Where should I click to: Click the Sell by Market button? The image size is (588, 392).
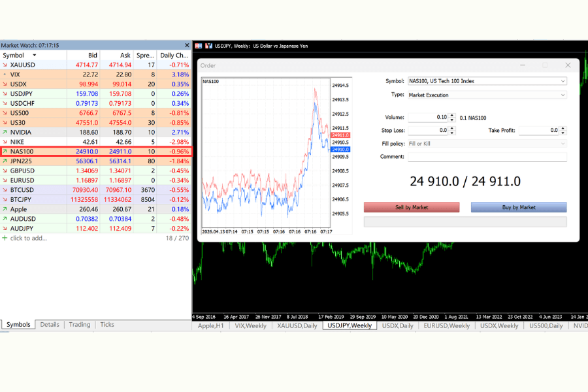point(411,206)
